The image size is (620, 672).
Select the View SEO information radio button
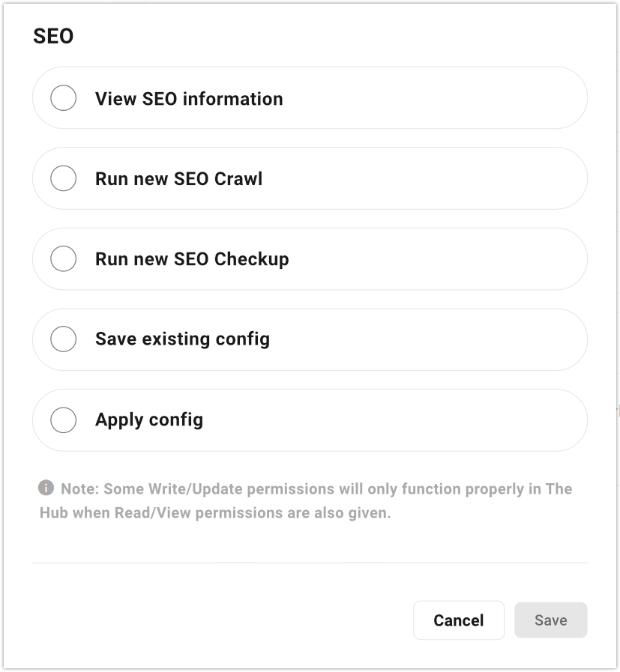pyautogui.click(x=63, y=97)
